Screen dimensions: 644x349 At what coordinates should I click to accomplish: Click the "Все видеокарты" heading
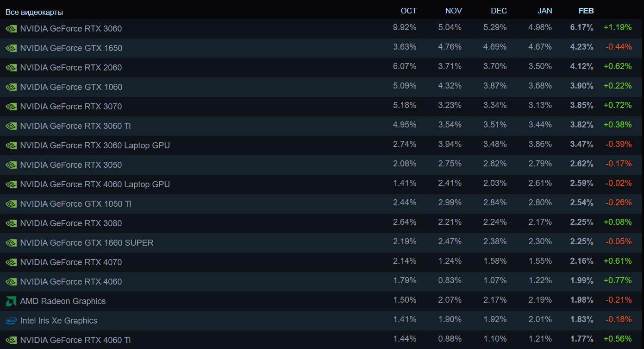[34, 12]
